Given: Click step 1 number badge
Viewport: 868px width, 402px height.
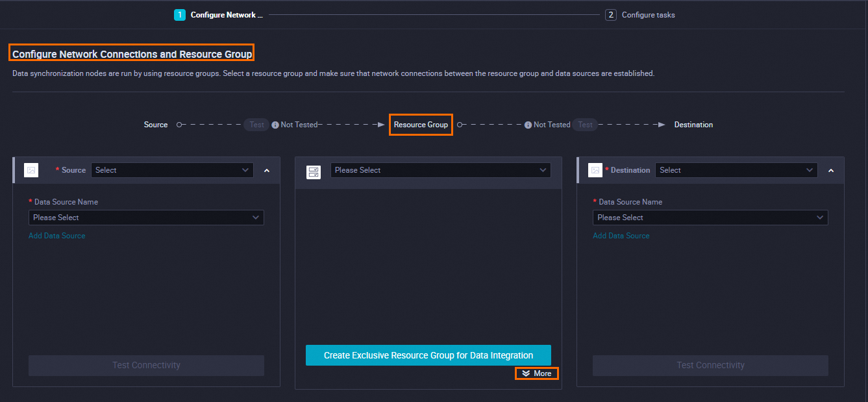Looking at the screenshot, I should pos(180,15).
